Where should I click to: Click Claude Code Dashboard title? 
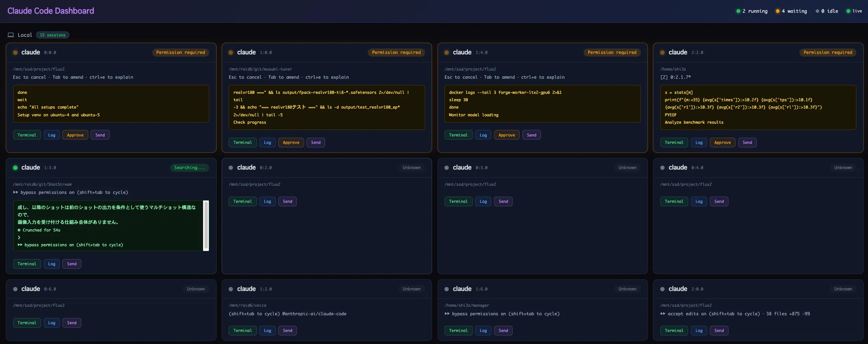[x=51, y=11]
